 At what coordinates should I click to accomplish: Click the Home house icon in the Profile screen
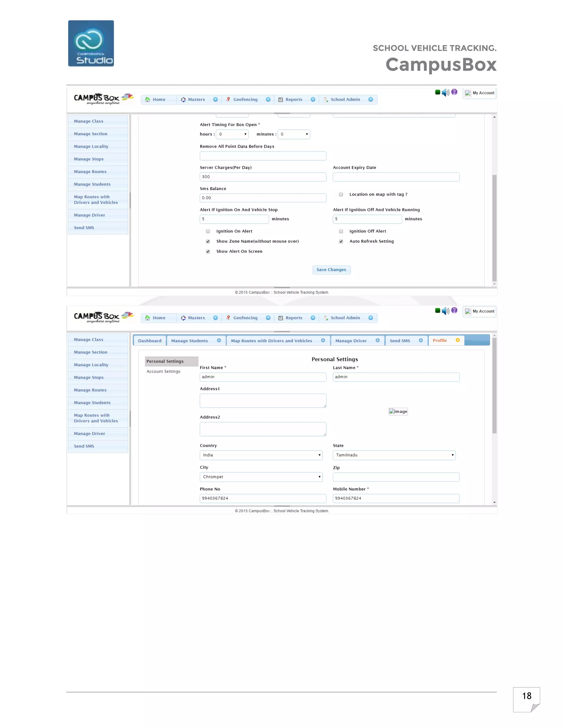tap(147, 318)
